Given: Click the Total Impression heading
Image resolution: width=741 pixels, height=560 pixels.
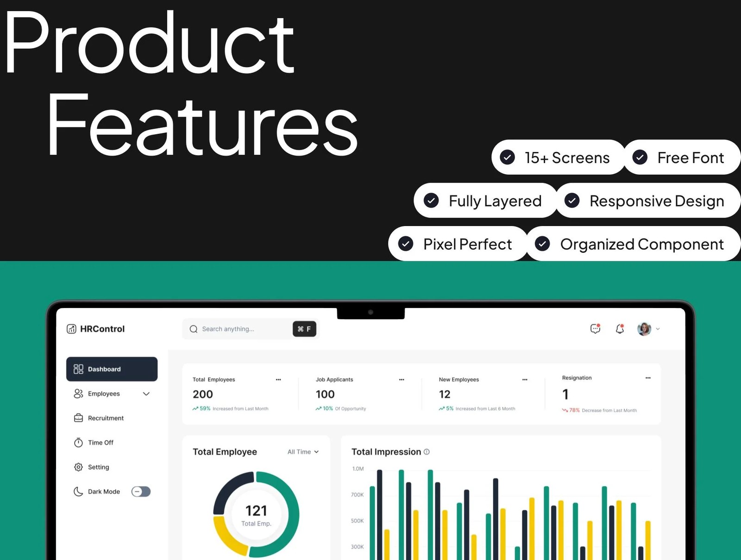Looking at the screenshot, I should 386,452.
